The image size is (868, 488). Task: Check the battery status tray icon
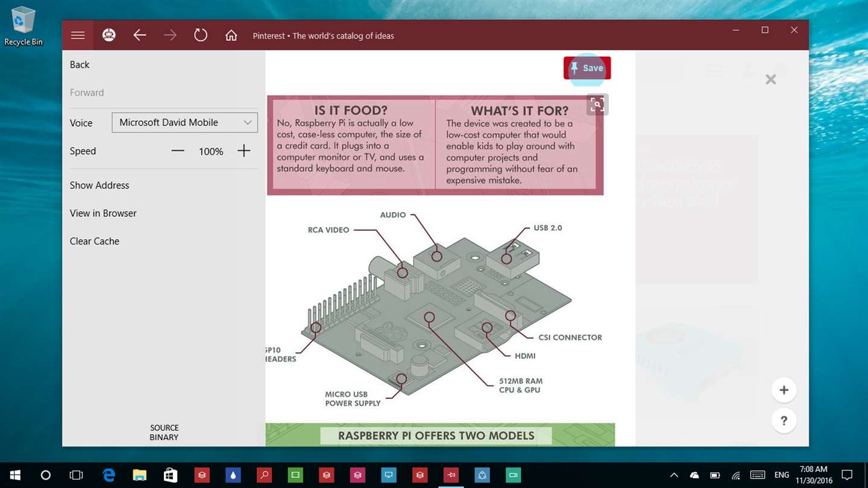715,475
